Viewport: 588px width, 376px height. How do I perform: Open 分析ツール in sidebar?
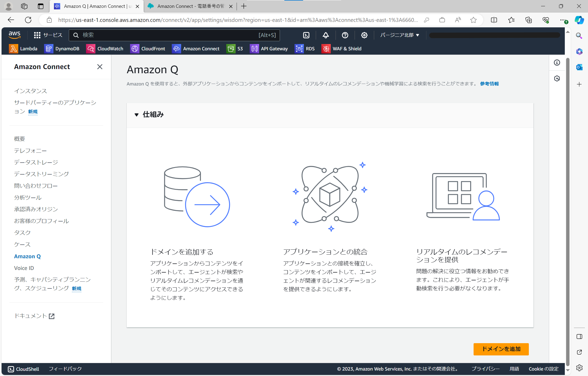click(28, 198)
